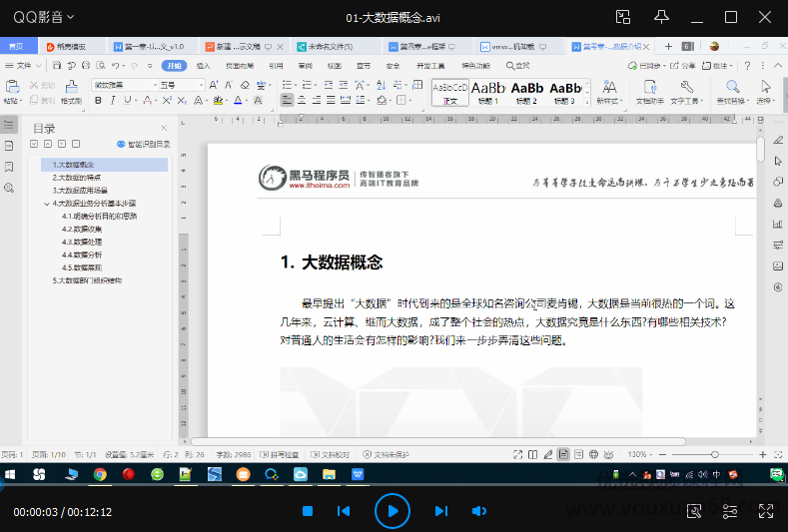Pick the text highlight color
This screenshot has width=788, height=532.
coord(218,101)
